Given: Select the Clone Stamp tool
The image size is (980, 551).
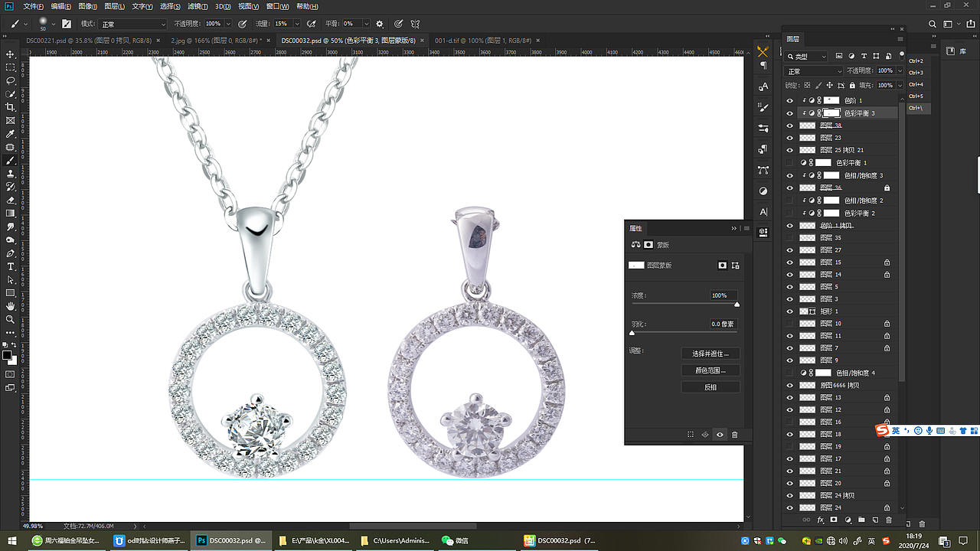Looking at the screenshot, I should (x=11, y=174).
